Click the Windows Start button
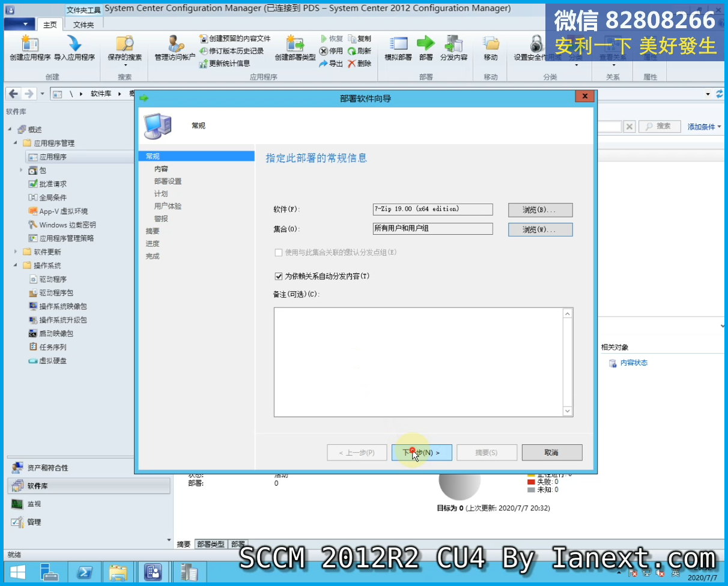This screenshot has width=728, height=586. click(x=17, y=572)
